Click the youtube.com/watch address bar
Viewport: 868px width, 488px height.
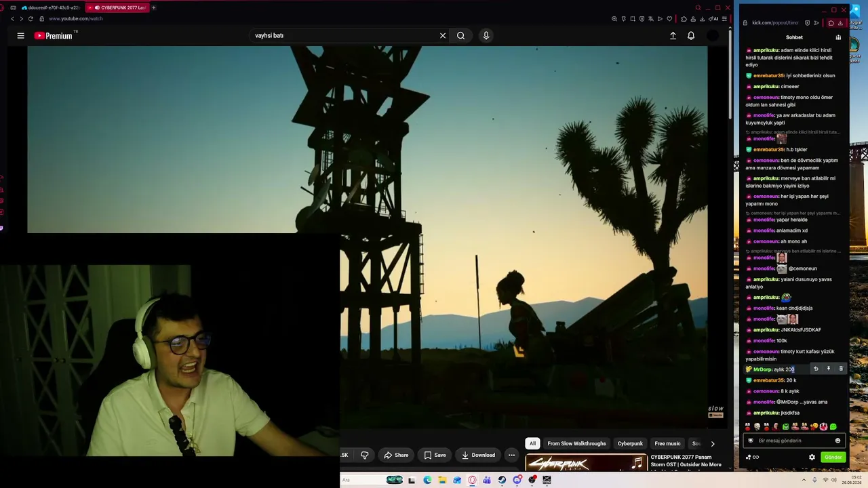click(x=76, y=19)
